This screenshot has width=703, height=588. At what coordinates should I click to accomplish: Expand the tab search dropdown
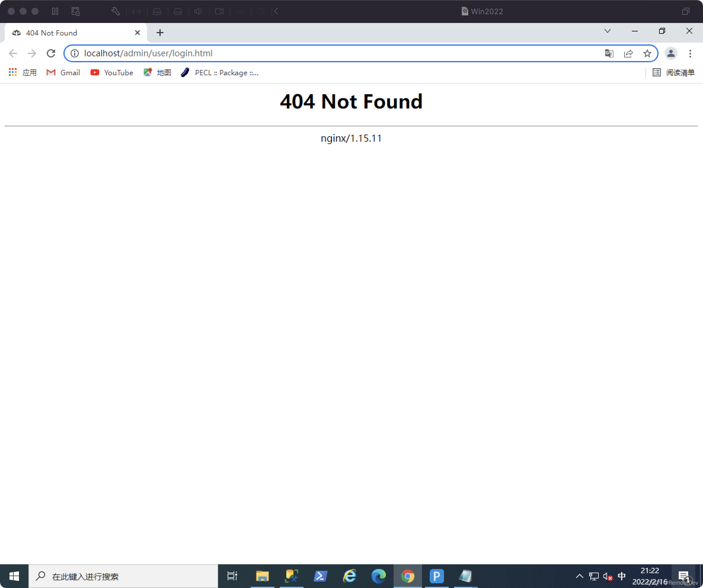click(x=608, y=31)
